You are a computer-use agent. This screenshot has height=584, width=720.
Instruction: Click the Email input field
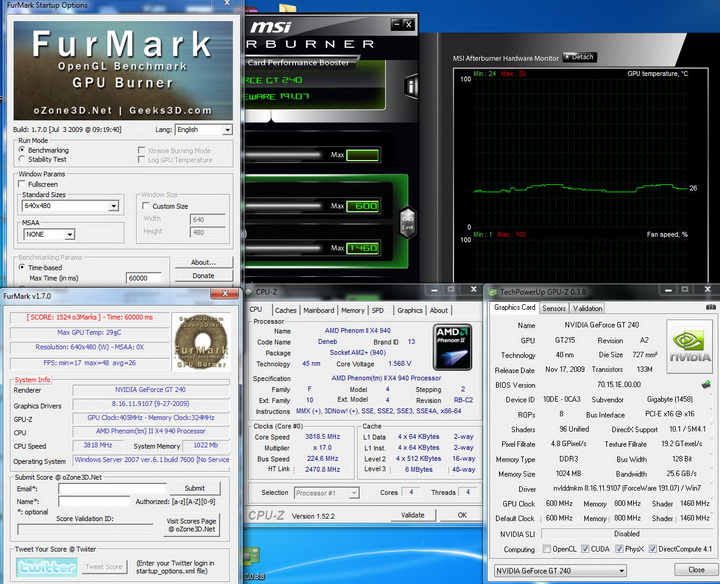pos(112,489)
